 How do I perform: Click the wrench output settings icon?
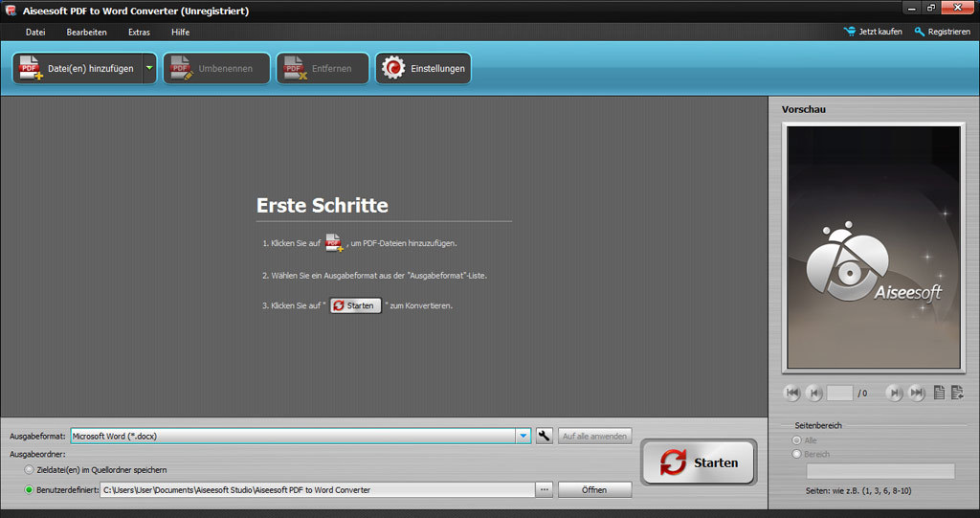pyautogui.click(x=545, y=436)
